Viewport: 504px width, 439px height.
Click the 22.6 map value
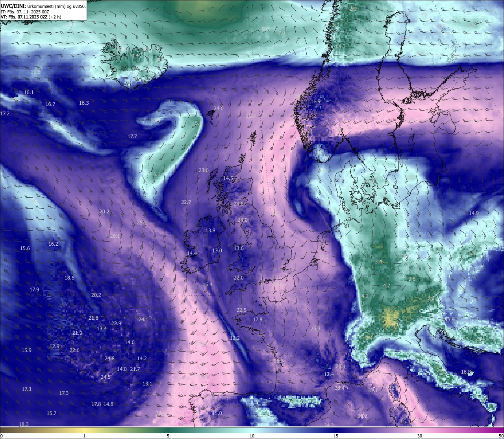click(x=74, y=350)
